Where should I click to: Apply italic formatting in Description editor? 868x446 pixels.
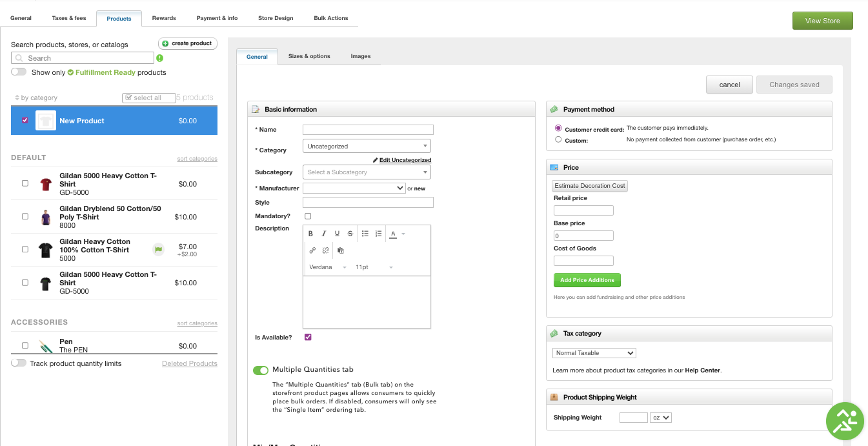point(324,234)
